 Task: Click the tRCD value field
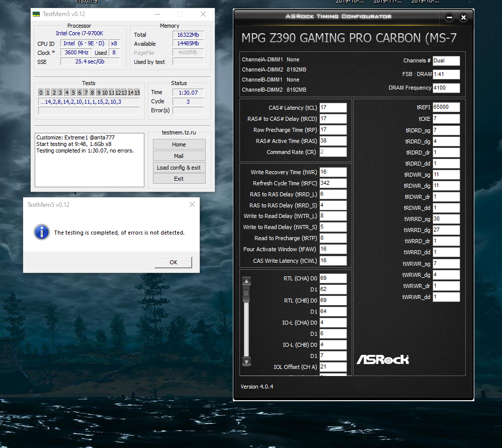coord(333,119)
